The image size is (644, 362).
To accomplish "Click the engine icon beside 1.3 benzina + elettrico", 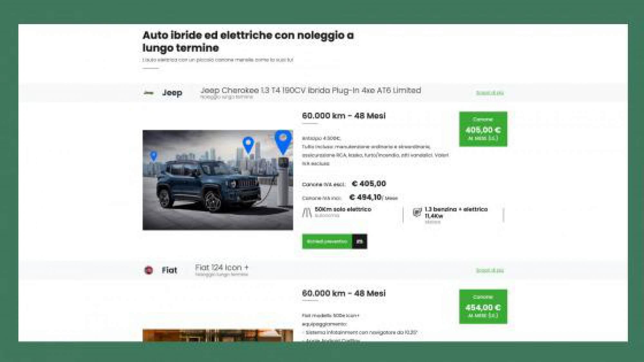I will click(x=417, y=212).
